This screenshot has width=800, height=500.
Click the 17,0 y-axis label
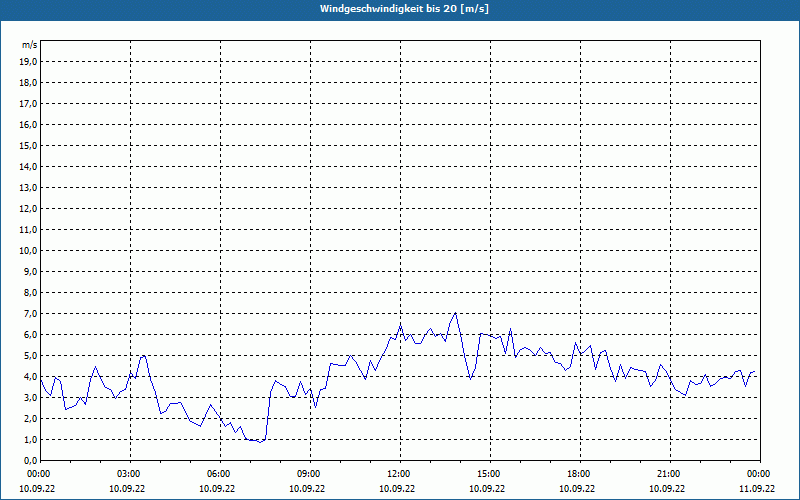tap(29, 104)
